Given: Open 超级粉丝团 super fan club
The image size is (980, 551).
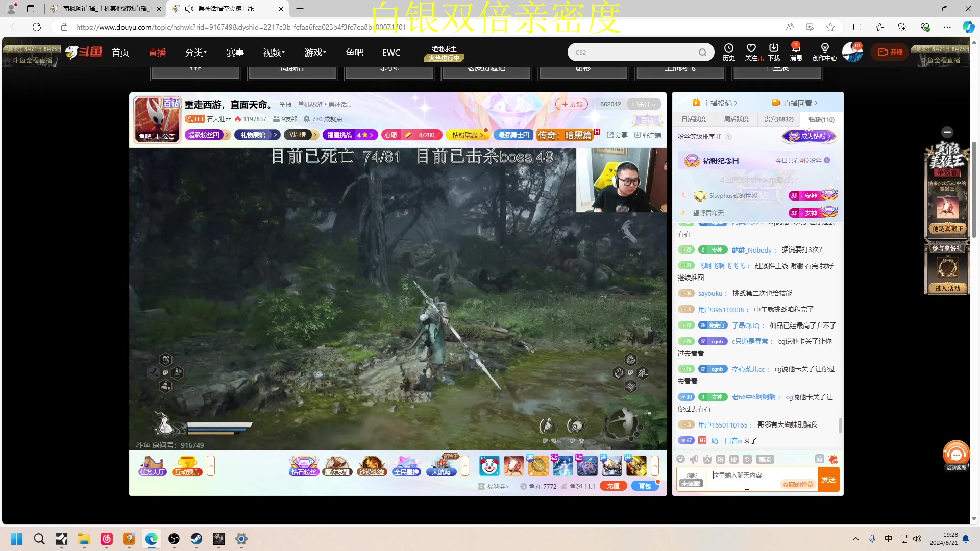Looking at the screenshot, I should 207,135.
